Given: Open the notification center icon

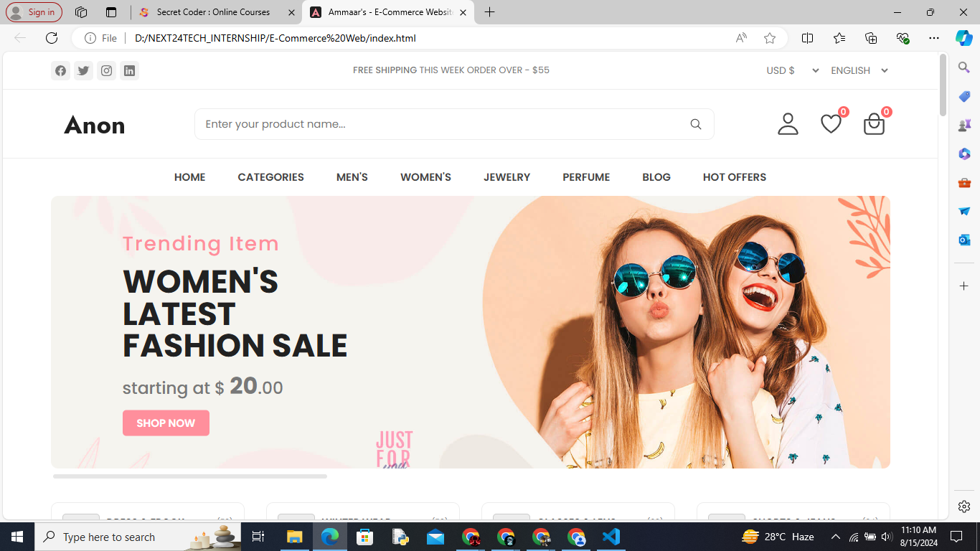Looking at the screenshot, I should click(x=956, y=537).
